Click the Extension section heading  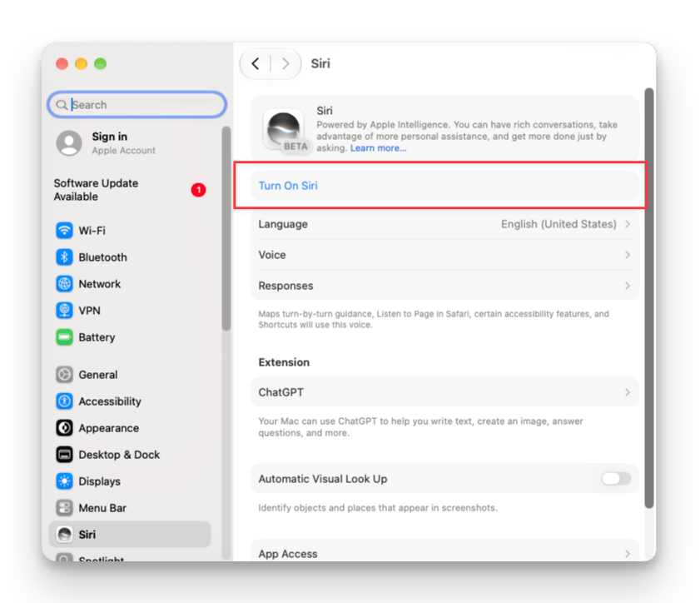click(x=284, y=362)
